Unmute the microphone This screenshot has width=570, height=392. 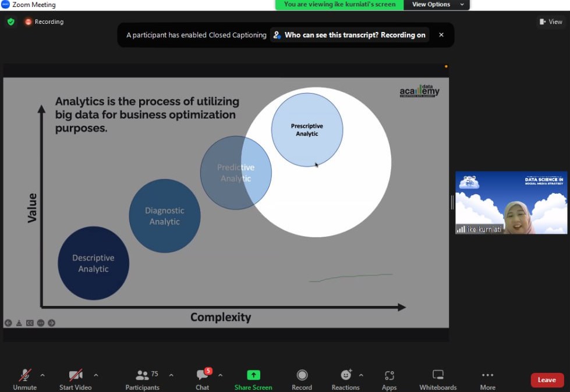click(24, 375)
